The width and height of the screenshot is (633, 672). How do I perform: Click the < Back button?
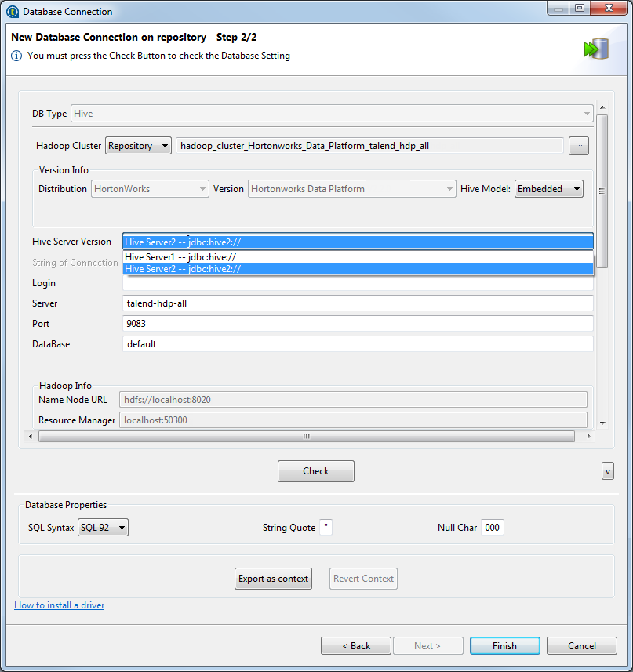click(355, 646)
